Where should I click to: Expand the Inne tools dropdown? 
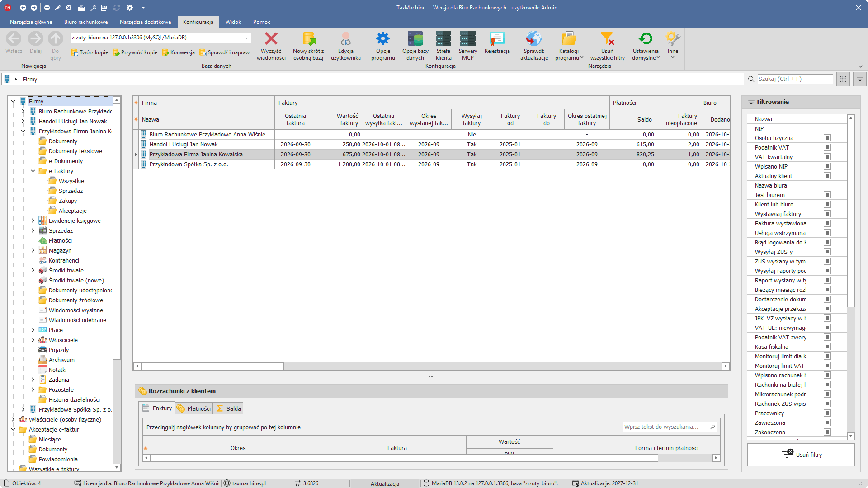click(673, 46)
